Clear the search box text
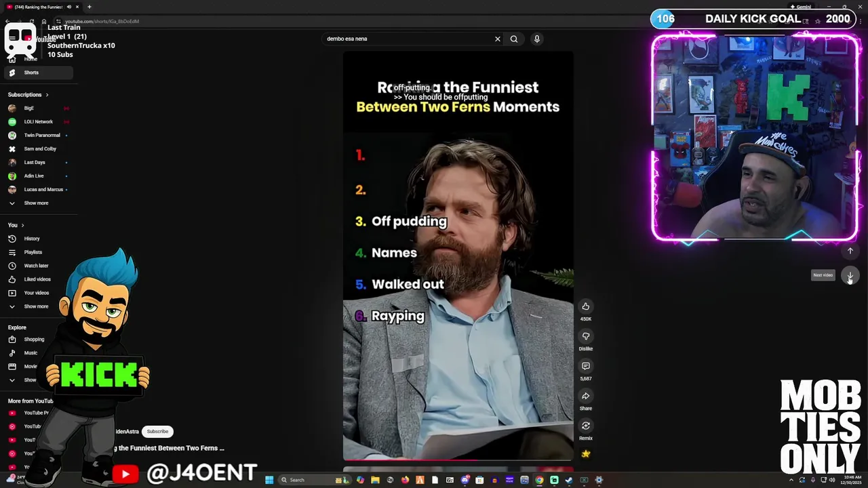The width and height of the screenshot is (868, 488). (x=498, y=39)
